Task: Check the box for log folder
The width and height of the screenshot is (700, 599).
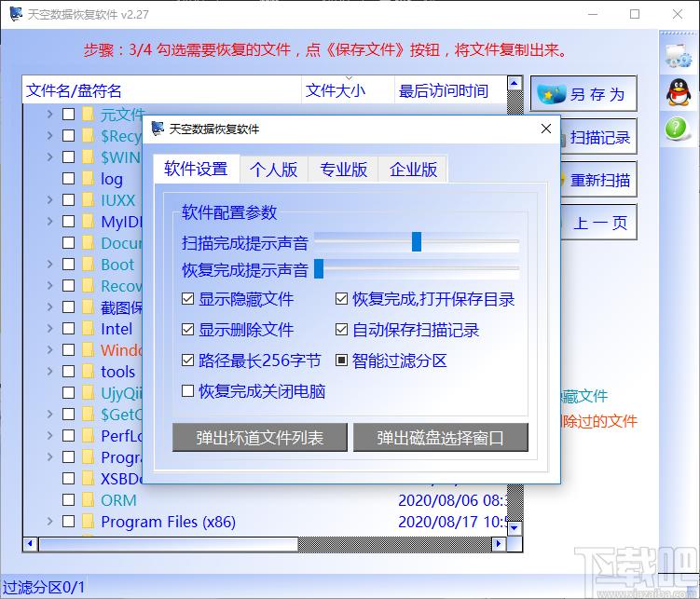Action: point(68,179)
